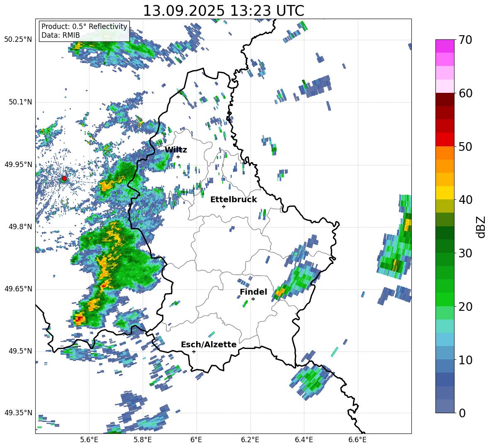Image resolution: width=491 pixels, height=448 pixels.
Task: Click the Esch/Alzette location cross marker
Action: coord(194,351)
